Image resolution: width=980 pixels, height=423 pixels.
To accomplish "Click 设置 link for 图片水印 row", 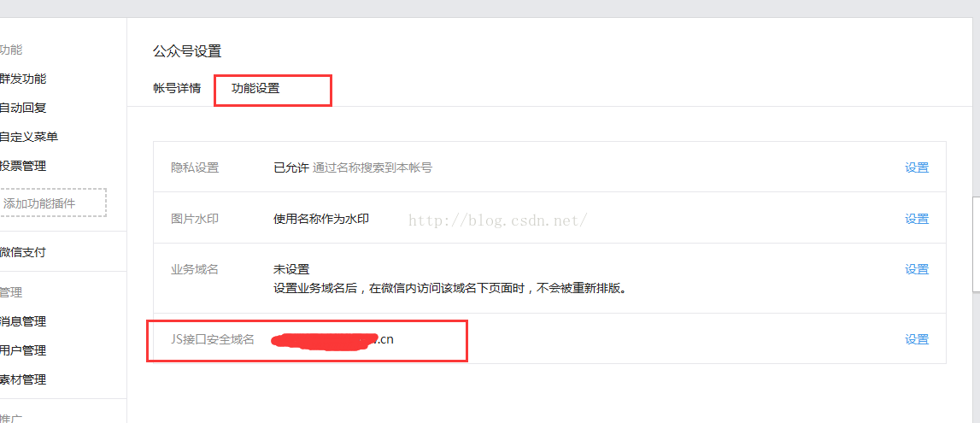I will pos(917,219).
